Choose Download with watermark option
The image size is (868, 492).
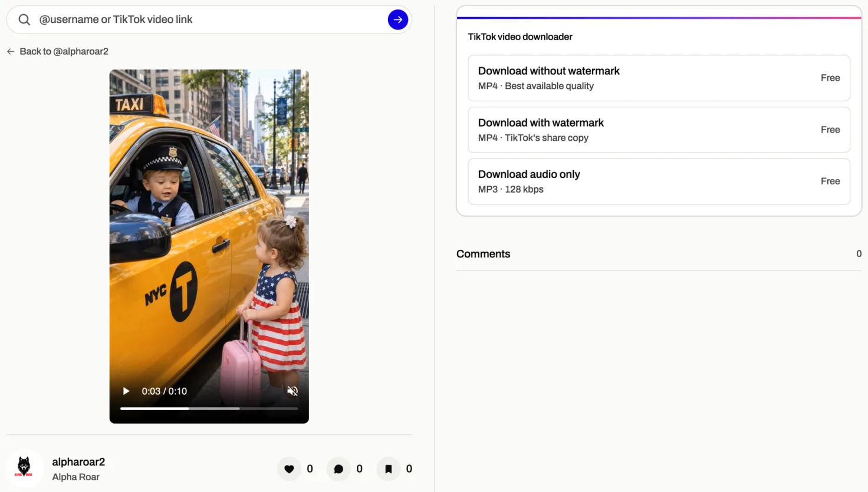(x=659, y=130)
